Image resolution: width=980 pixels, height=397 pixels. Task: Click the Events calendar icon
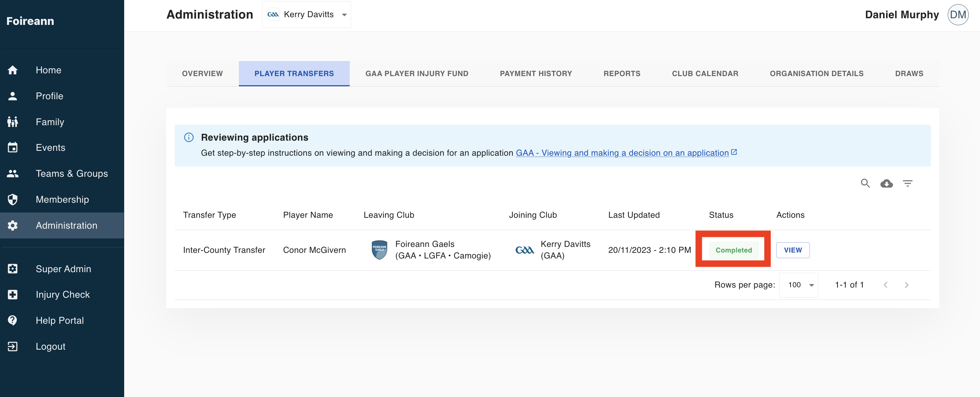pos(13,148)
